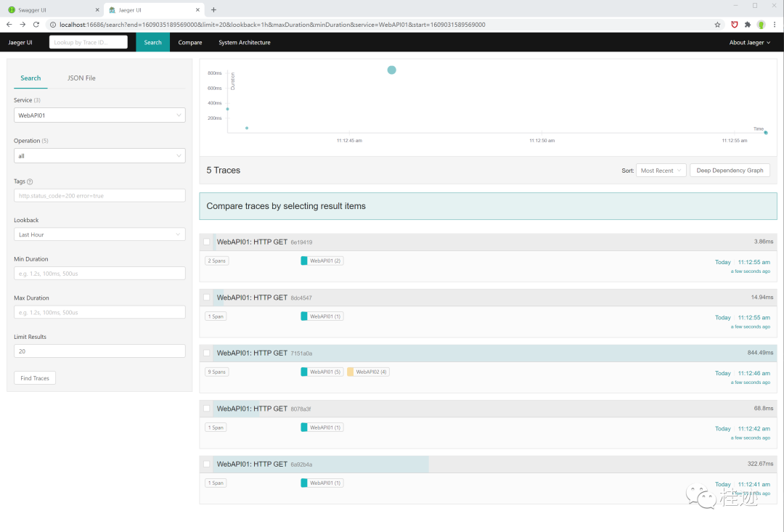Open the Lookback dropdown showing Last Hour

point(99,234)
